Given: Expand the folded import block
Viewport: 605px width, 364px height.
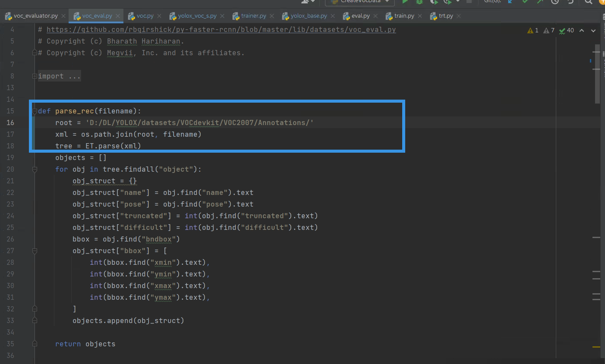Looking at the screenshot, I should tap(35, 76).
